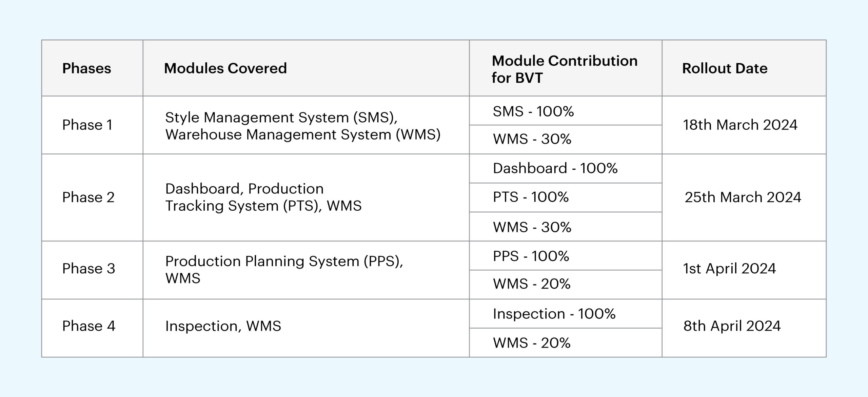Click the Modules Covered header cell

225,68
